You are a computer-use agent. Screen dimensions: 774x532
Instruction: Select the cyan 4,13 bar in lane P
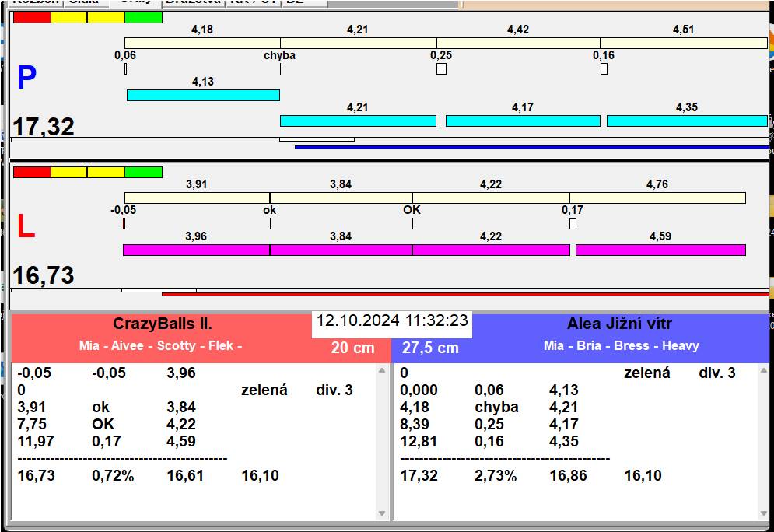(203, 95)
